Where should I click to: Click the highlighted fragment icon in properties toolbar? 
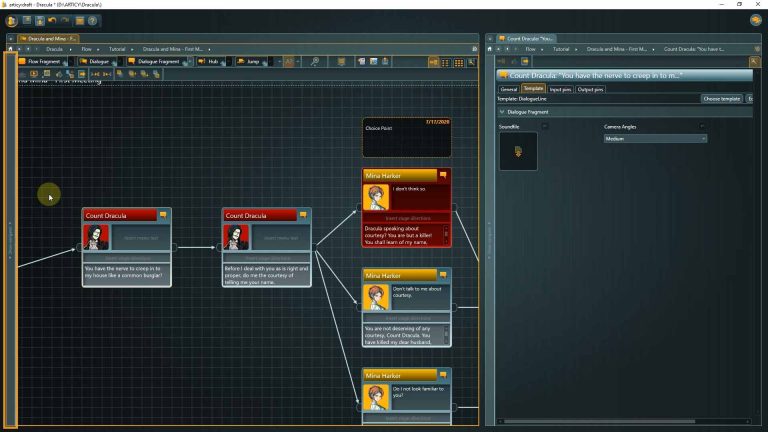point(525,62)
